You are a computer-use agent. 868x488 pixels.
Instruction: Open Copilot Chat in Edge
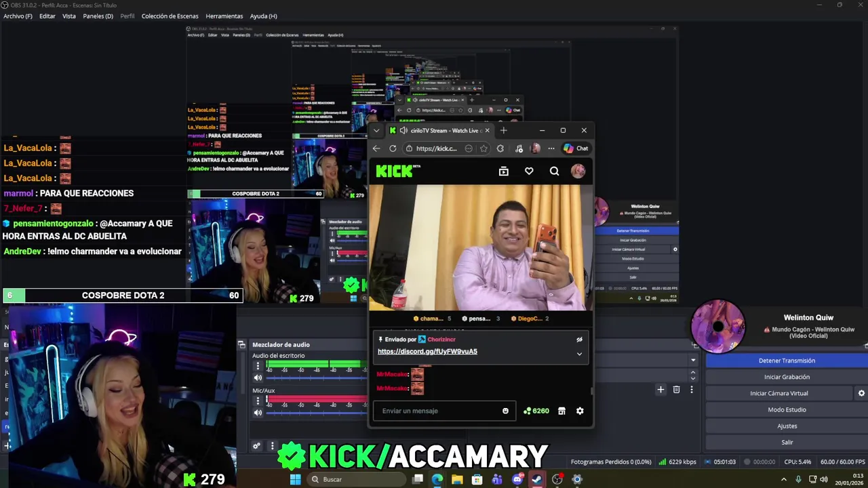[576, 148]
